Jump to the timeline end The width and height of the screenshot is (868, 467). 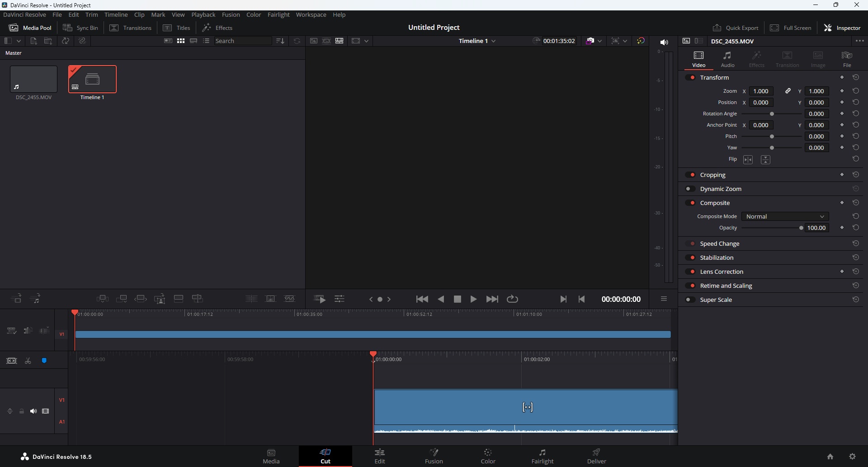pos(492,299)
